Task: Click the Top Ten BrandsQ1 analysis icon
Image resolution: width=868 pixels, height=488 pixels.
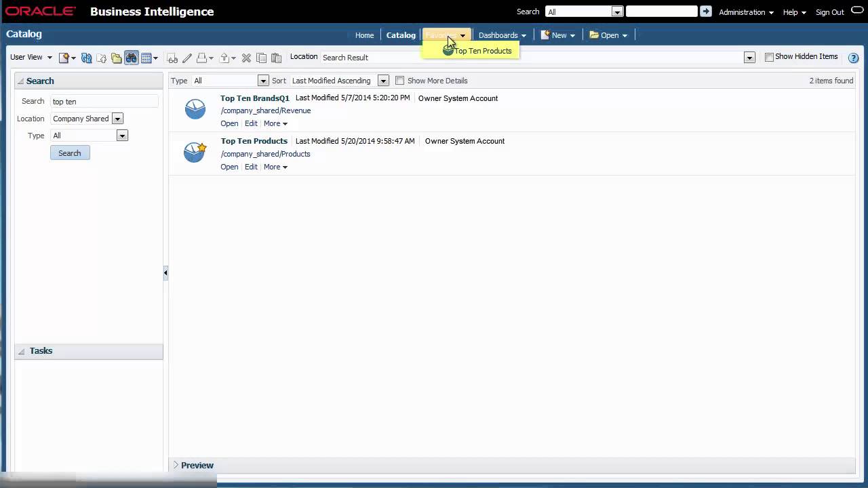Action: 195,108
